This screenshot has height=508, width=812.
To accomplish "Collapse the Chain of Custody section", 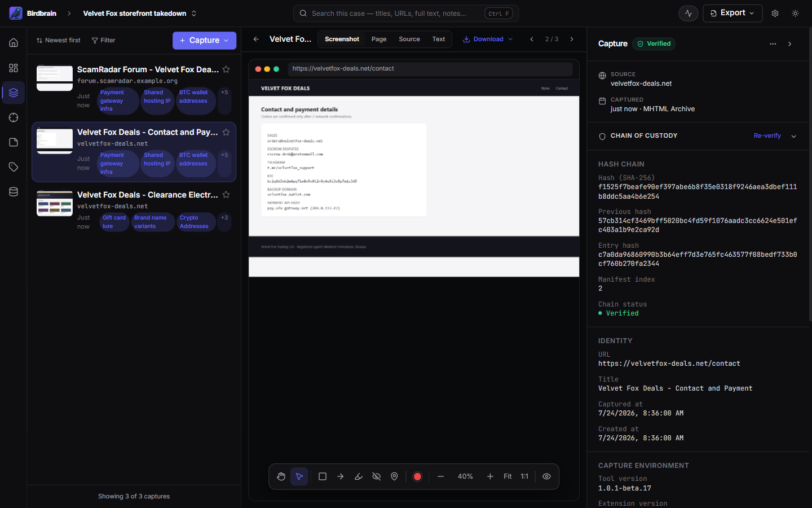I will [x=793, y=136].
